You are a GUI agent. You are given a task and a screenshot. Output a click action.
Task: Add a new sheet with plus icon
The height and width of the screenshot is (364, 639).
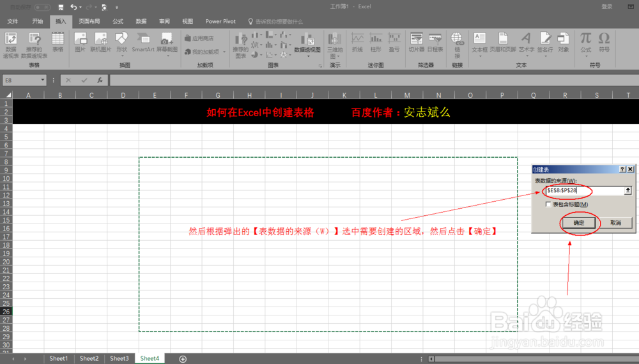(183, 359)
